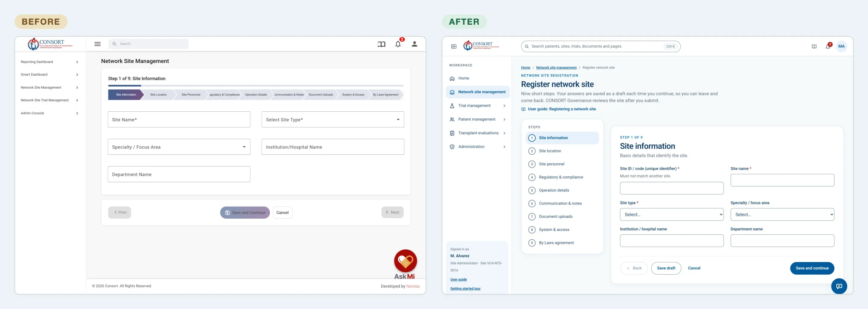Click Save and continue in After form
Viewport: 868px width, 309px height.
click(812, 268)
